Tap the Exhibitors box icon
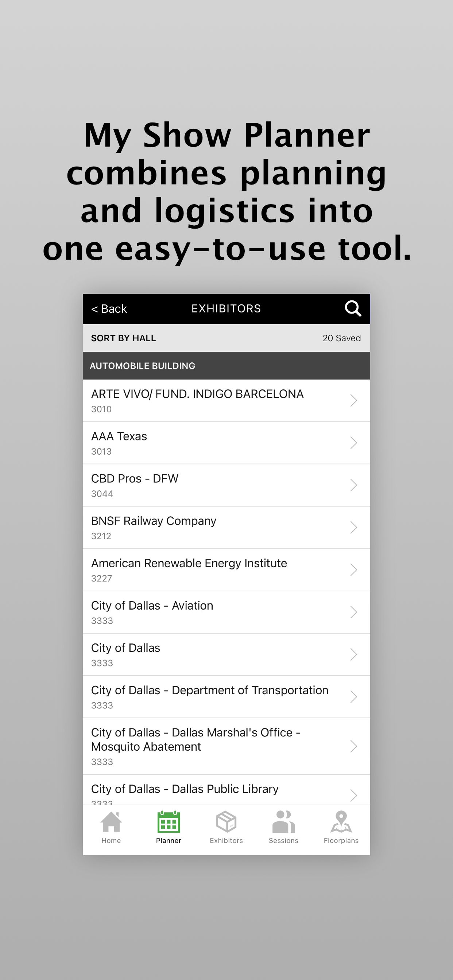The image size is (453, 980). [226, 822]
